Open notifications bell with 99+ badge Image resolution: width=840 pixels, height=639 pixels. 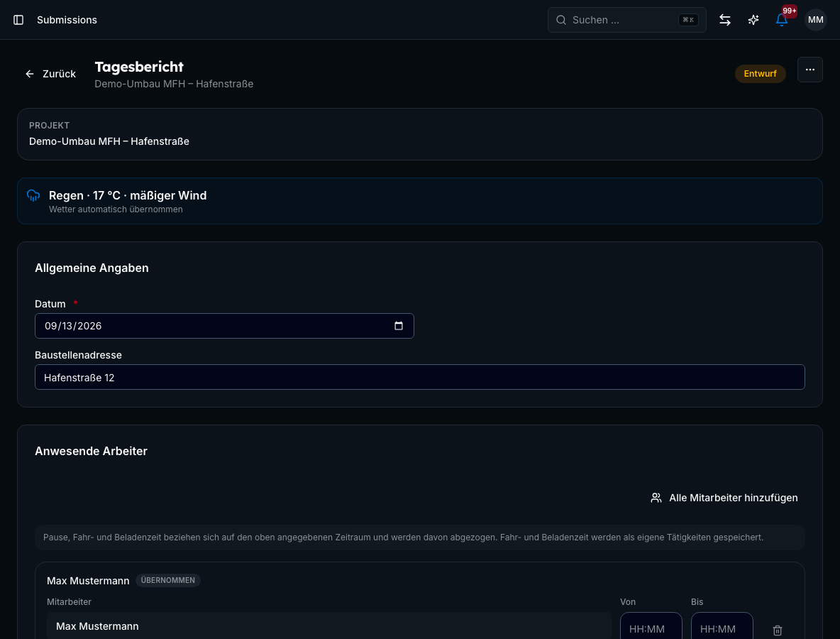tap(782, 20)
